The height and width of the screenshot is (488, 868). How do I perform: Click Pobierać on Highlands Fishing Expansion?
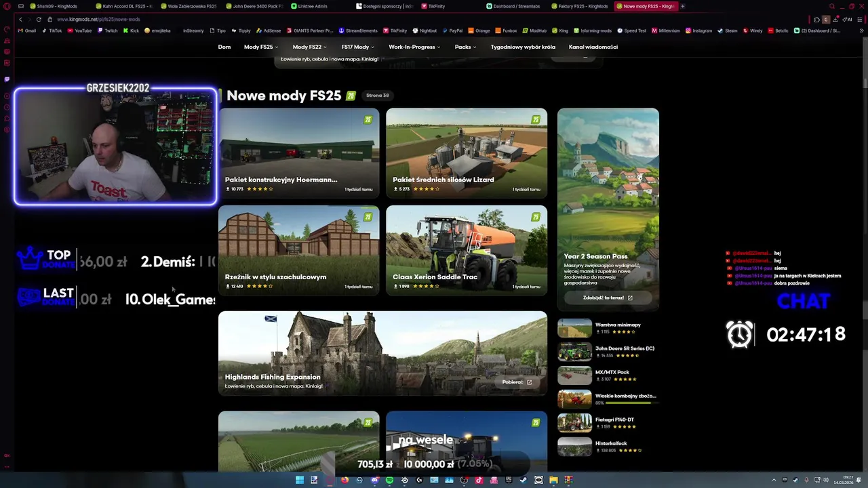coord(517,382)
